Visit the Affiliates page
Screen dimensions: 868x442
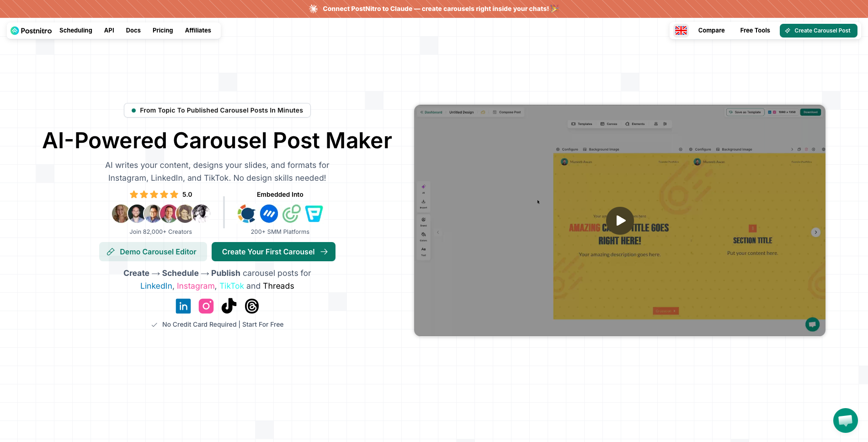pyautogui.click(x=198, y=30)
